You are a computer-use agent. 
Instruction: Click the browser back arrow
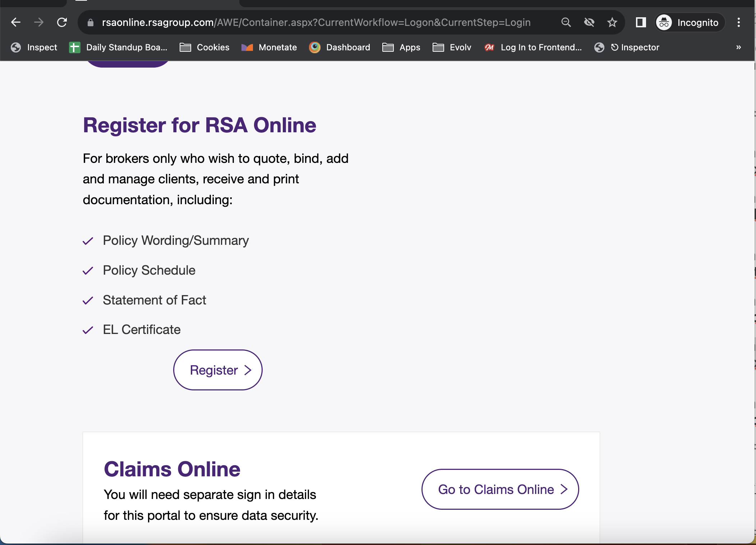(x=16, y=22)
